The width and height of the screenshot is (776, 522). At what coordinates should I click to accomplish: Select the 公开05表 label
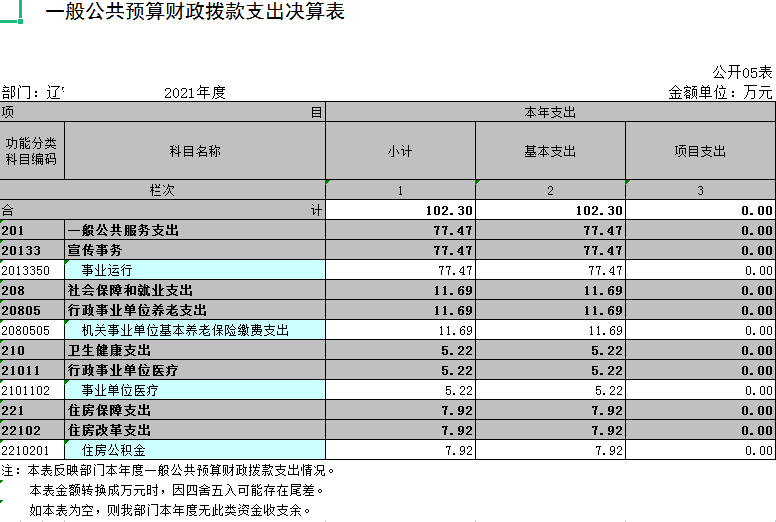(x=742, y=73)
